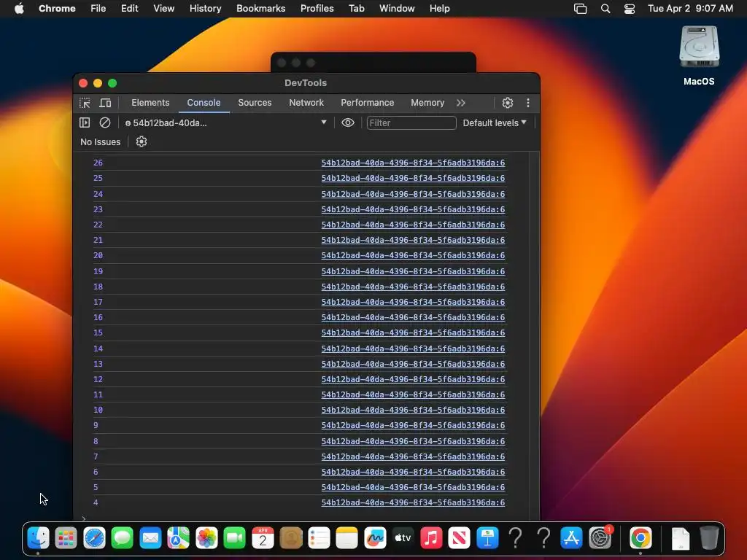747x560 pixels.
Task: Open Photos from the Dock
Action: click(206, 538)
